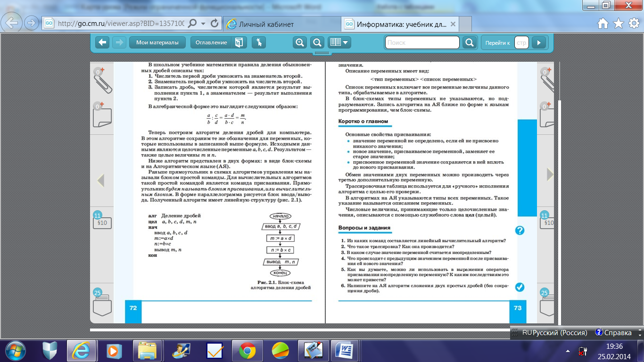This screenshot has height=362, width=644.
Task: Open the taskbar clock showing 19:36
Action: 615,351
